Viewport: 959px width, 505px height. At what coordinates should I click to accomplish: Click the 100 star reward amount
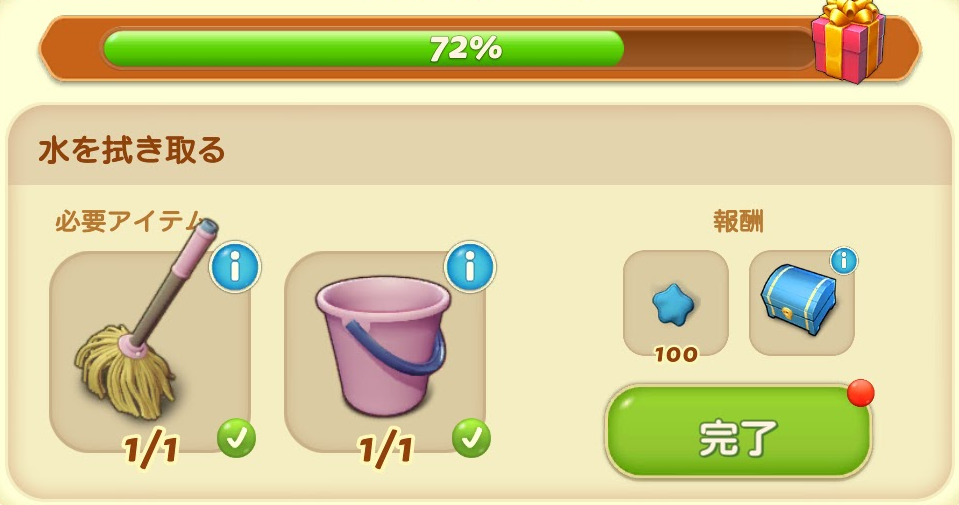click(x=675, y=355)
